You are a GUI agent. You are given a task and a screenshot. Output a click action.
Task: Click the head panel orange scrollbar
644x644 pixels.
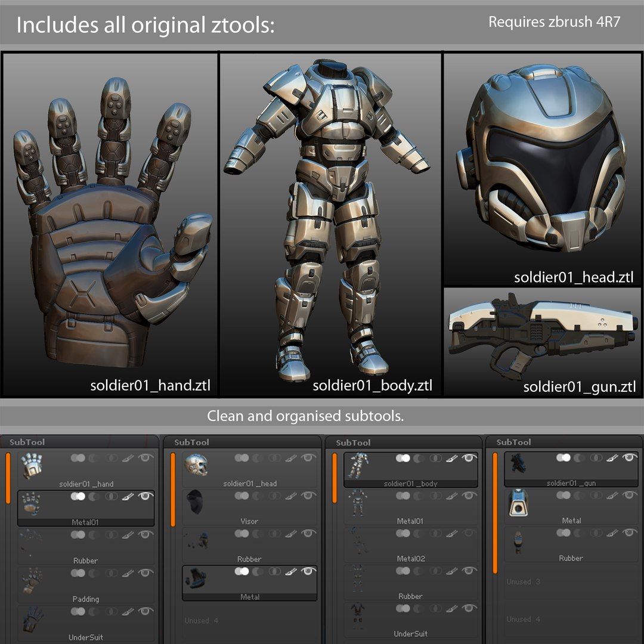[173, 490]
